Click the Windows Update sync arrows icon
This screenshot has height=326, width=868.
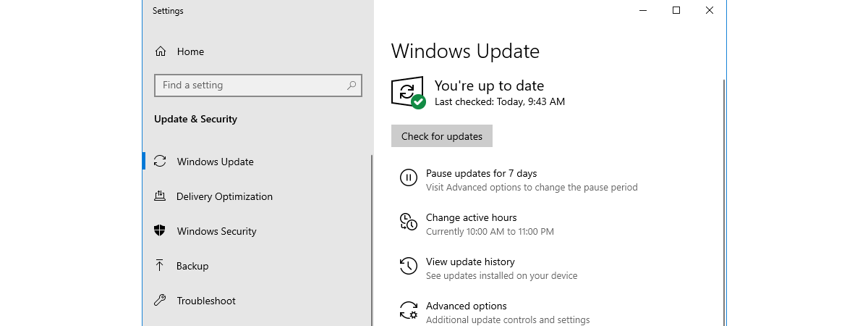pyautogui.click(x=161, y=162)
